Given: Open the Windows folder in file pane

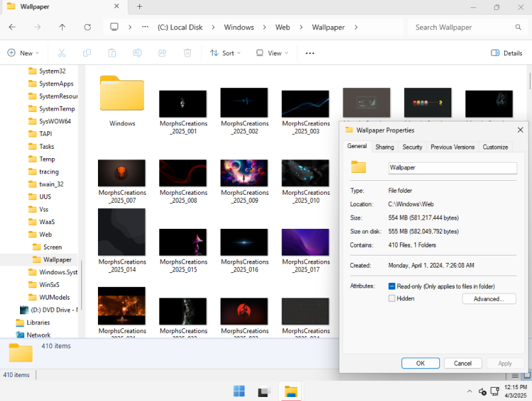Looking at the screenshot, I should tap(122, 101).
